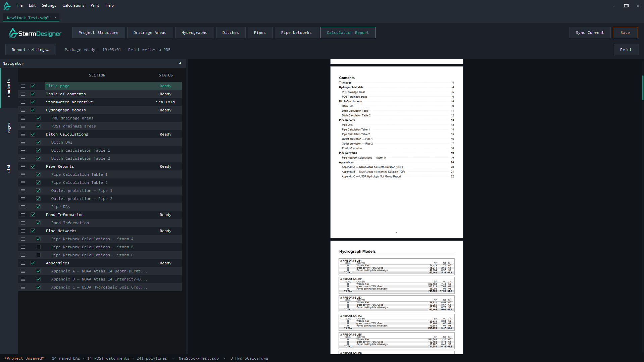
Task: Toggle the Appendix C checkbox
Action: click(38, 287)
